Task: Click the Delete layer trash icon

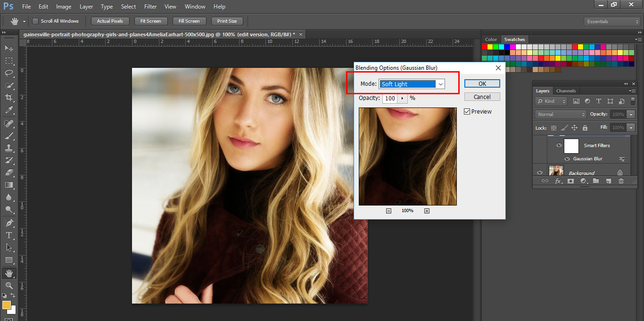Action: pos(621,181)
